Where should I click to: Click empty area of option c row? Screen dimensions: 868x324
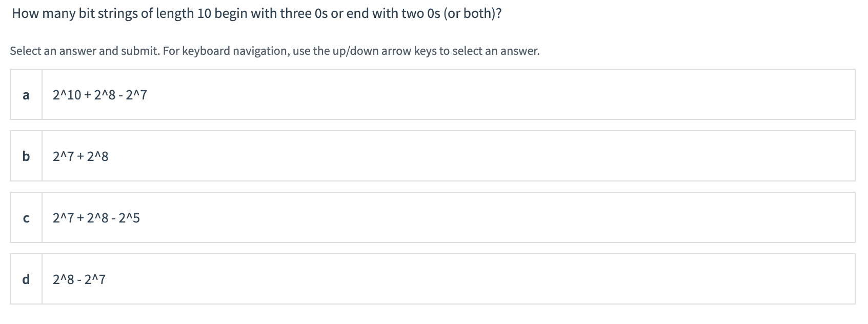pos(497,217)
